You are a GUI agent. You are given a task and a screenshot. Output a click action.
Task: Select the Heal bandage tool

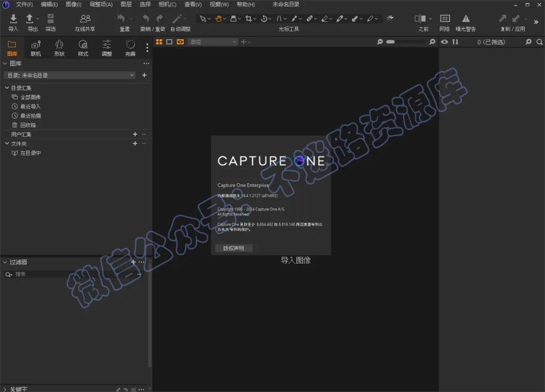pos(310,19)
